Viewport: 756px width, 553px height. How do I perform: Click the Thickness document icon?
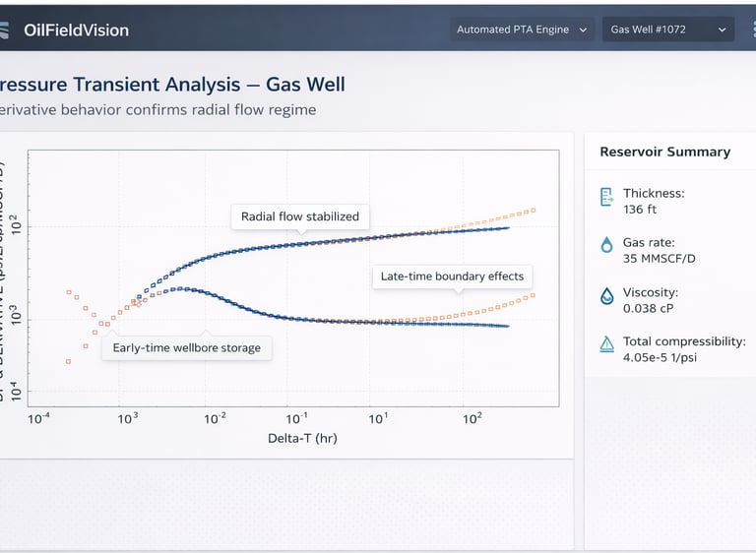606,198
